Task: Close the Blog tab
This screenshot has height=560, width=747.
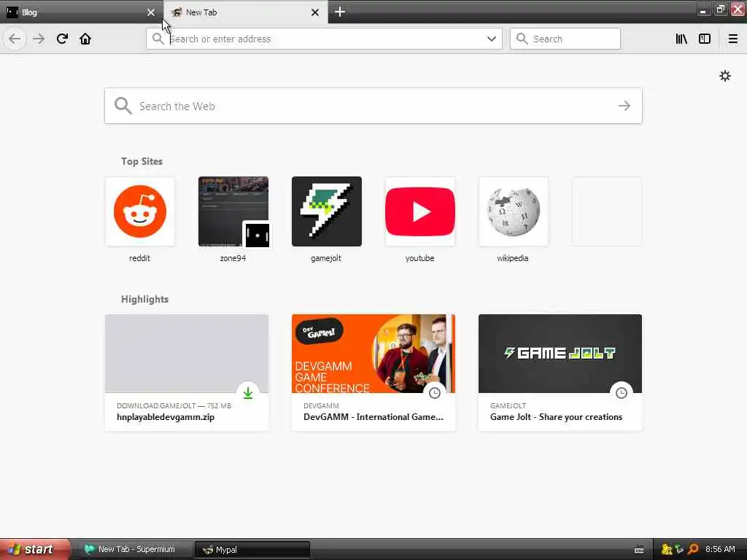Action: click(x=150, y=12)
